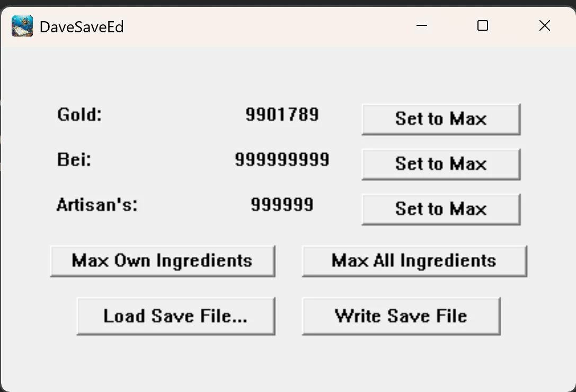Close the DaveSaveEd window
The width and height of the screenshot is (576, 392).
click(544, 26)
